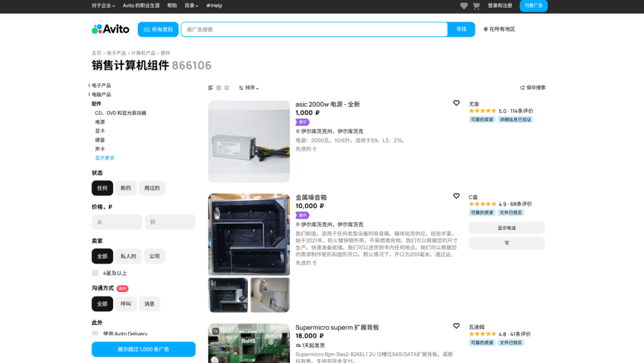Check the 使用 Avito Delivery option
644x363 pixels.
(x=95, y=334)
